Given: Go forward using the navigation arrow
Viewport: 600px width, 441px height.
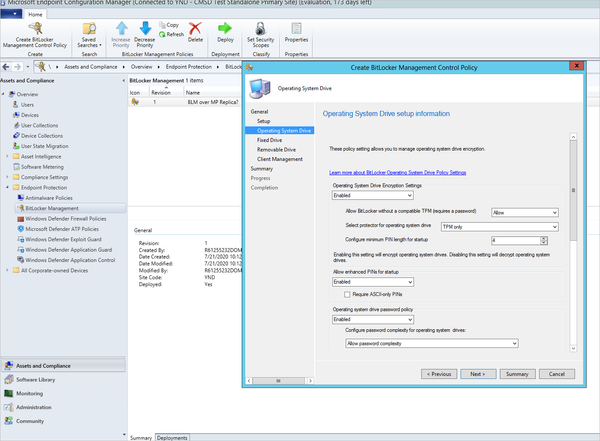Looking at the screenshot, I should click(18, 67).
